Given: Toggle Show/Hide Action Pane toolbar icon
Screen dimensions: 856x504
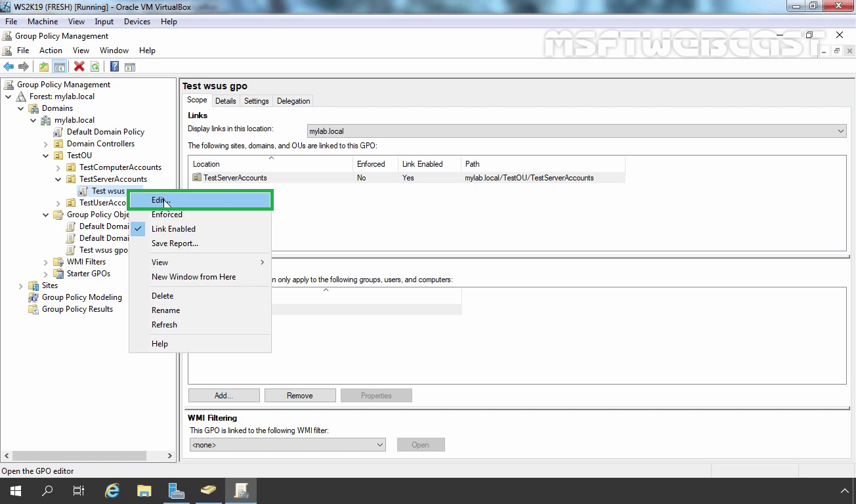Looking at the screenshot, I should tap(130, 66).
